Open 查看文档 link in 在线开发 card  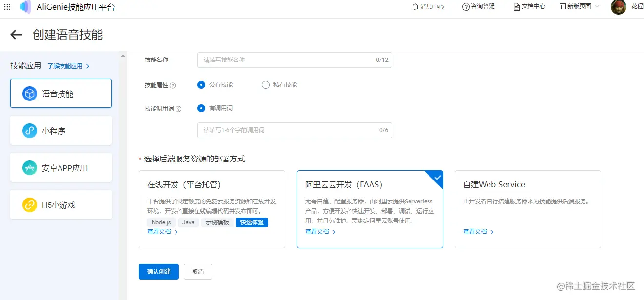click(159, 232)
